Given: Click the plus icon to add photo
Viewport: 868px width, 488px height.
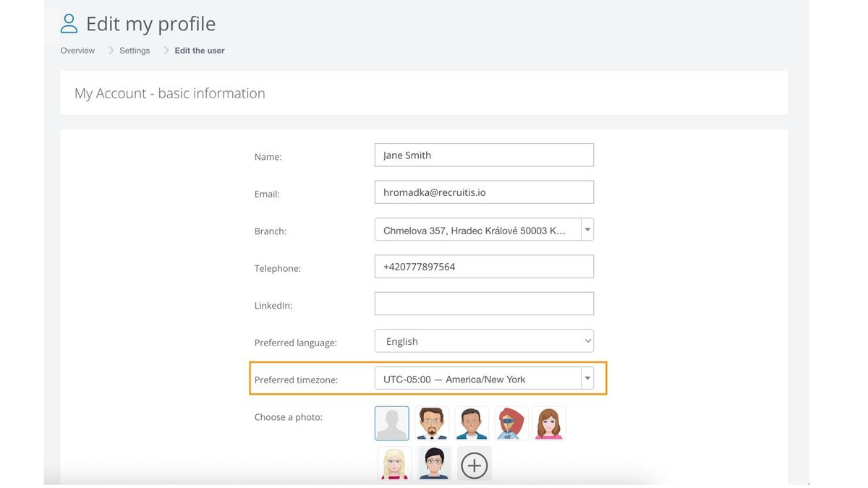Looking at the screenshot, I should pyautogui.click(x=475, y=463).
